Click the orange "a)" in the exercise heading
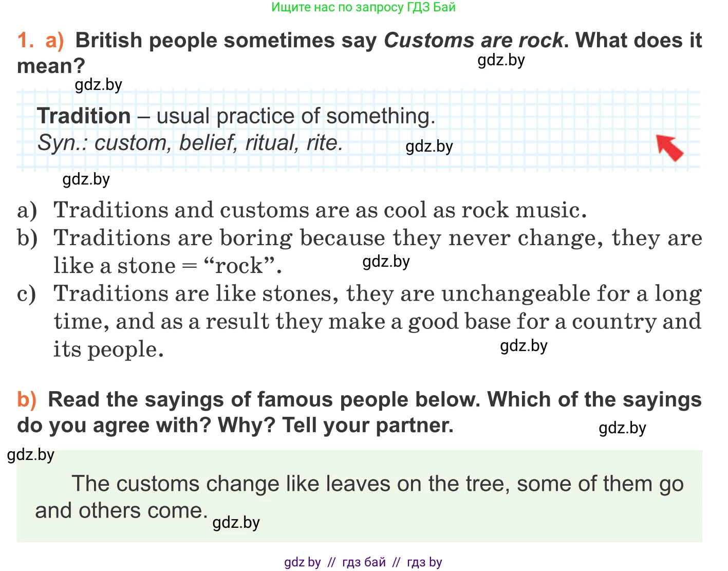Viewport: 728px width, 571px height. click(54, 41)
